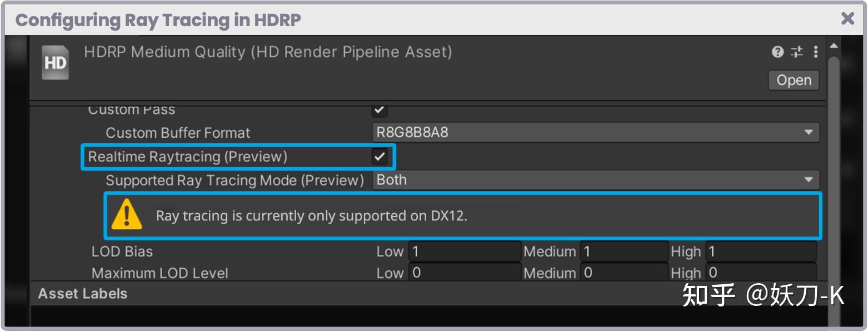Edit the Maximum LOD Level High value
Screen dimensions: 868x332
point(760,273)
